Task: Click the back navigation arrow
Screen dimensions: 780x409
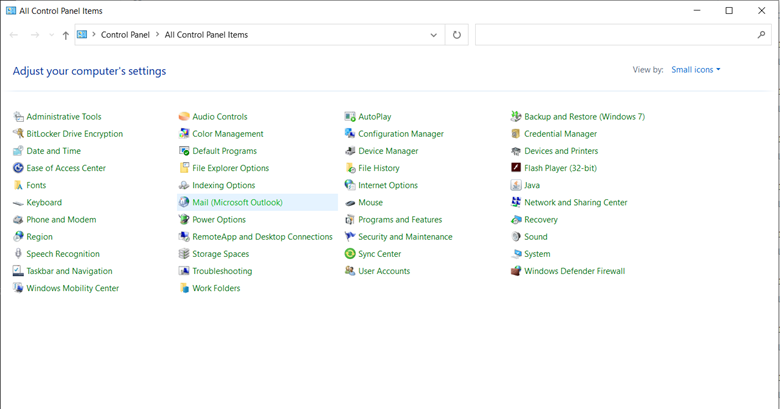Action: [14, 35]
